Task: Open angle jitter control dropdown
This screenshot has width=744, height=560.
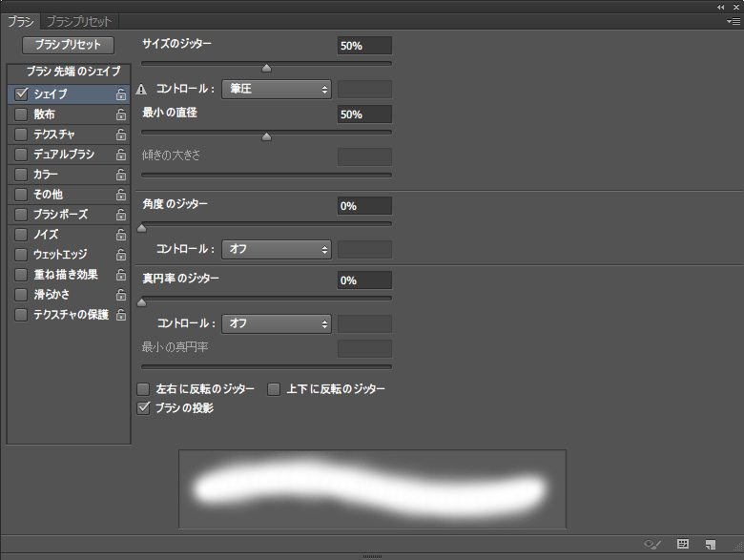Action: 277,249
